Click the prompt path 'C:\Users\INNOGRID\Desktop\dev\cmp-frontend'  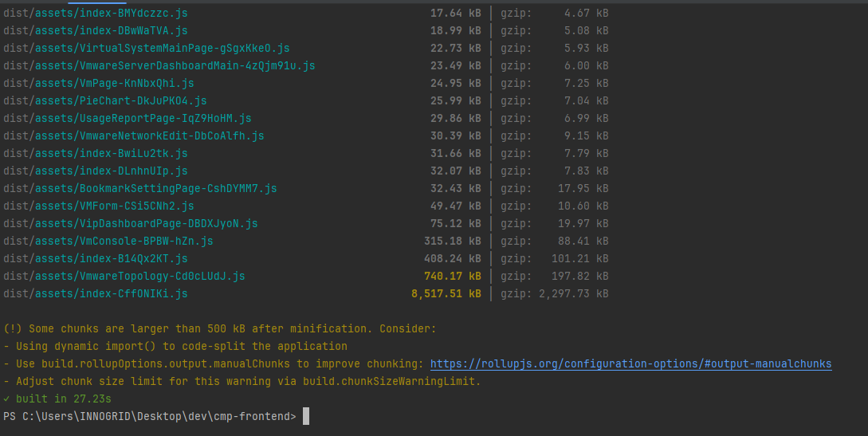tap(156, 416)
